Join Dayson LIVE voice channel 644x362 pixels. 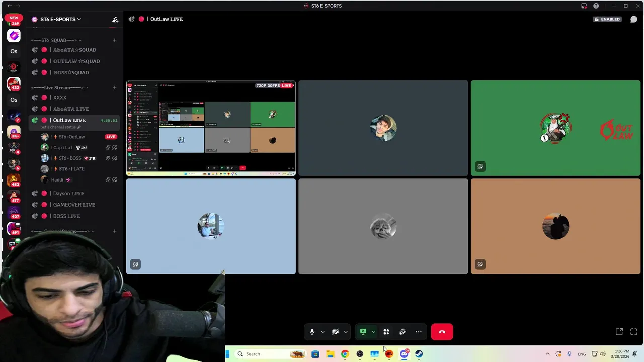(x=74, y=194)
